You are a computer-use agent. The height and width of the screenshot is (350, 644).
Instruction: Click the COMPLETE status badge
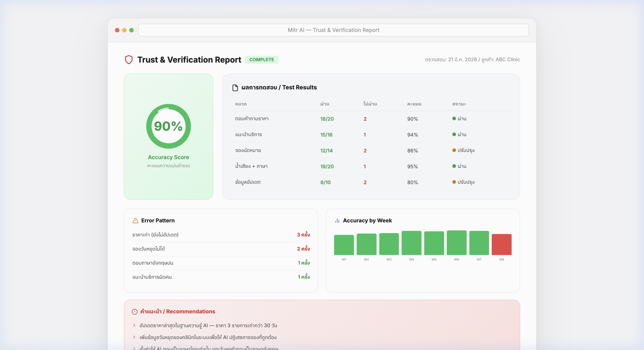(x=262, y=60)
